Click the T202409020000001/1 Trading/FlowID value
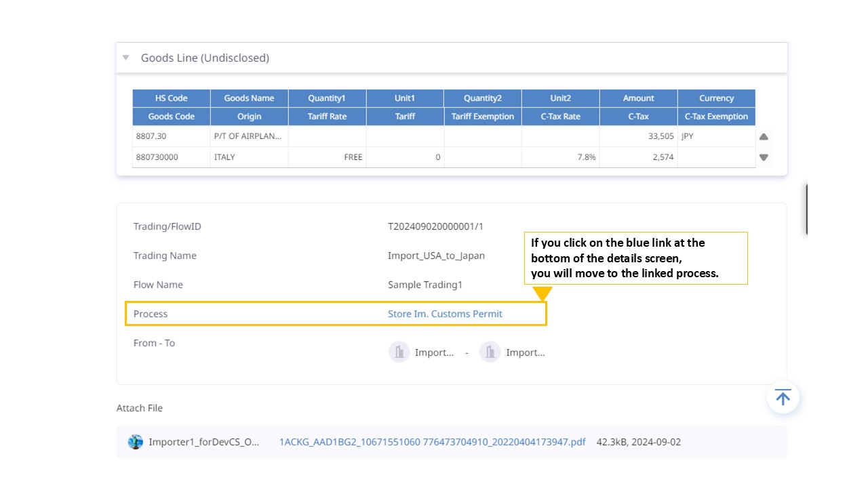868x488 pixels. click(x=435, y=226)
